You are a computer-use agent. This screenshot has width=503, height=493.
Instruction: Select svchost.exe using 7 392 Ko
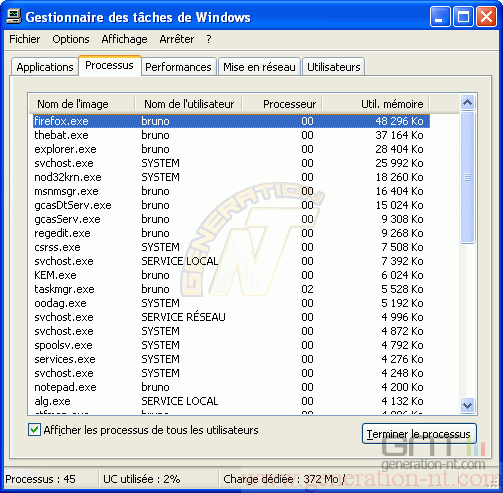pyautogui.click(x=231, y=261)
